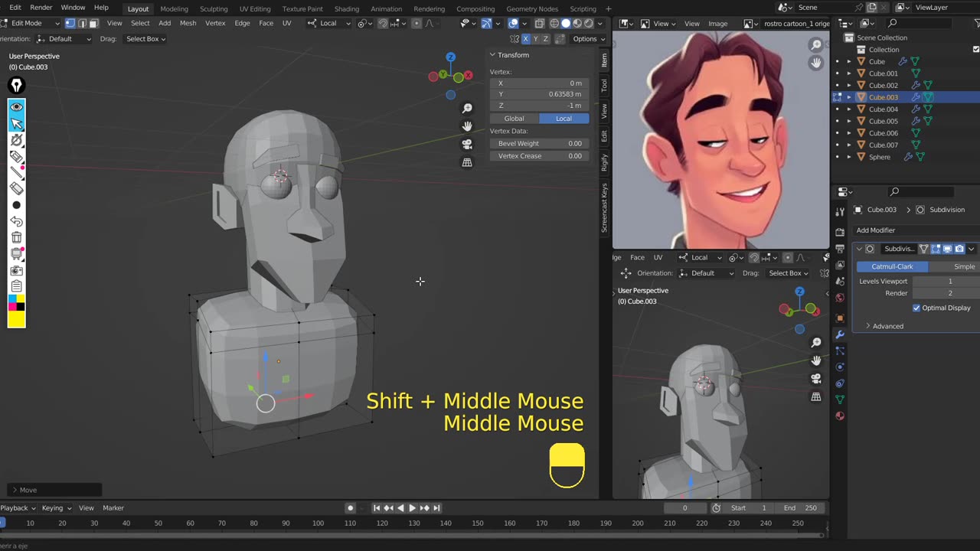
Task: Select the eraser tool in annotation toolbar
Action: point(16,189)
